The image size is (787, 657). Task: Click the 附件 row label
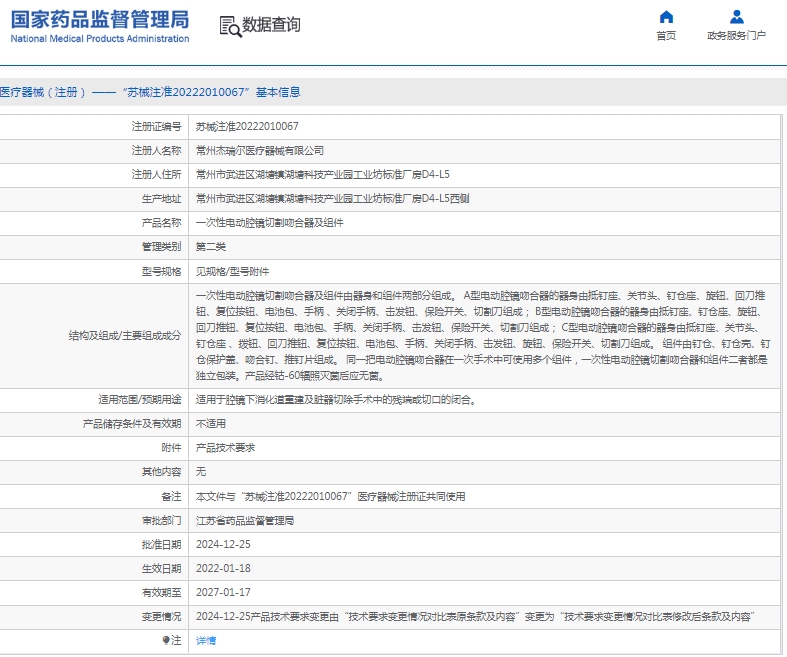171,448
